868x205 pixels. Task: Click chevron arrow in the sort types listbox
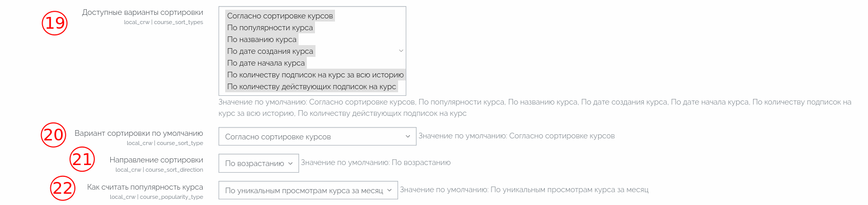401,51
